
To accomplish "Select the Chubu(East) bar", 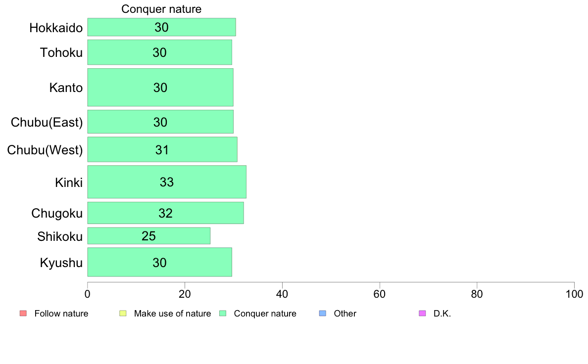I will pyautogui.click(x=160, y=122).
